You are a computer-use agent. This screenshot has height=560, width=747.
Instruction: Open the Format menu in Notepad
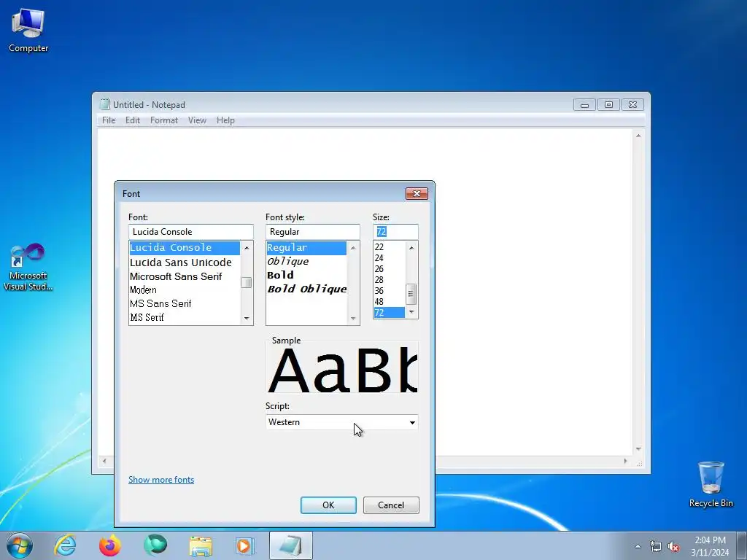(164, 120)
